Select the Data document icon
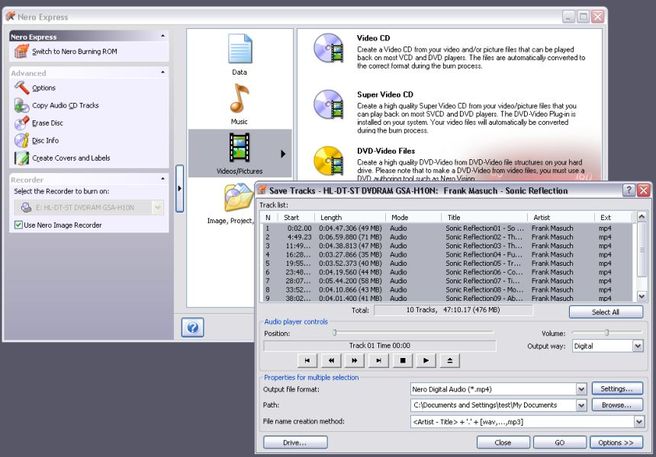The width and height of the screenshot is (656, 457). [x=240, y=49]
